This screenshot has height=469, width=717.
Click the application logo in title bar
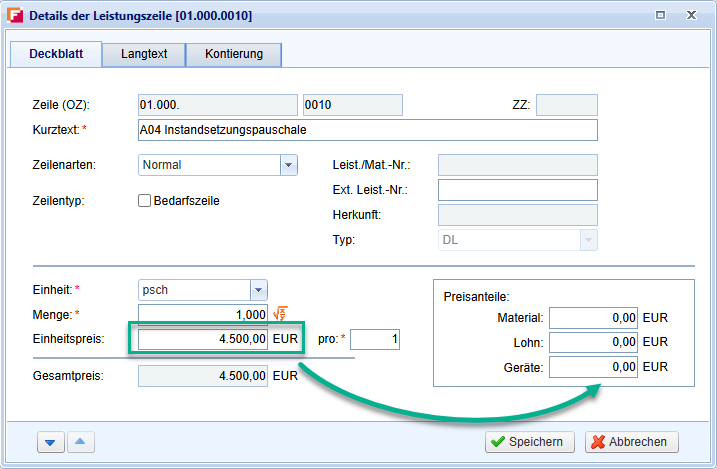coord(15,16)
